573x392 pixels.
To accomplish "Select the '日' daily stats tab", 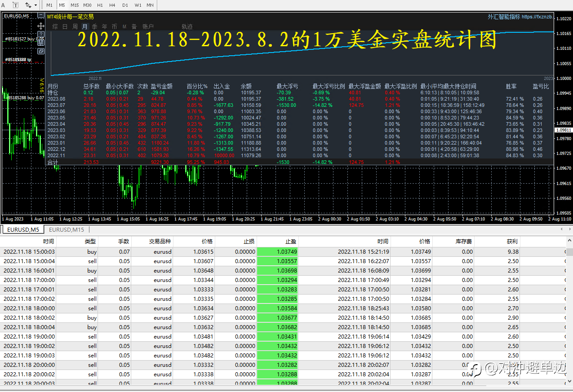I will click(65, 26).
